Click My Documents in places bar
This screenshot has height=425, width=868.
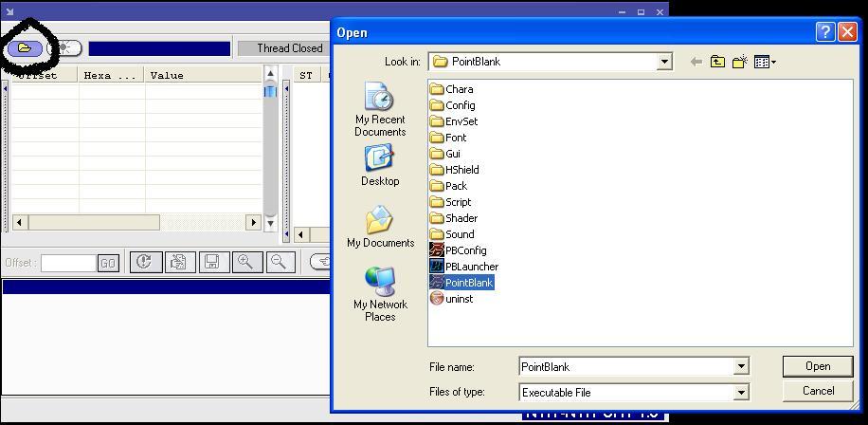click(x=380, y=227)
